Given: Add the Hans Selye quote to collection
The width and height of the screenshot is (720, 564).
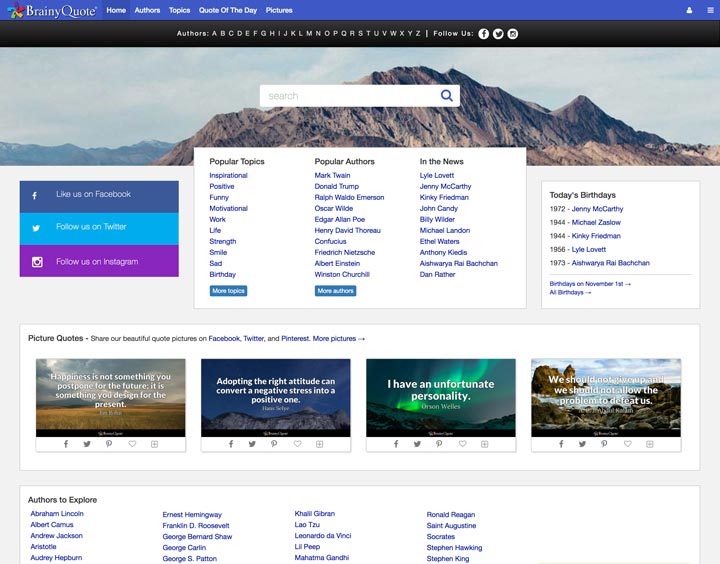Looking at the screenshot, I should tap(320, 444).
